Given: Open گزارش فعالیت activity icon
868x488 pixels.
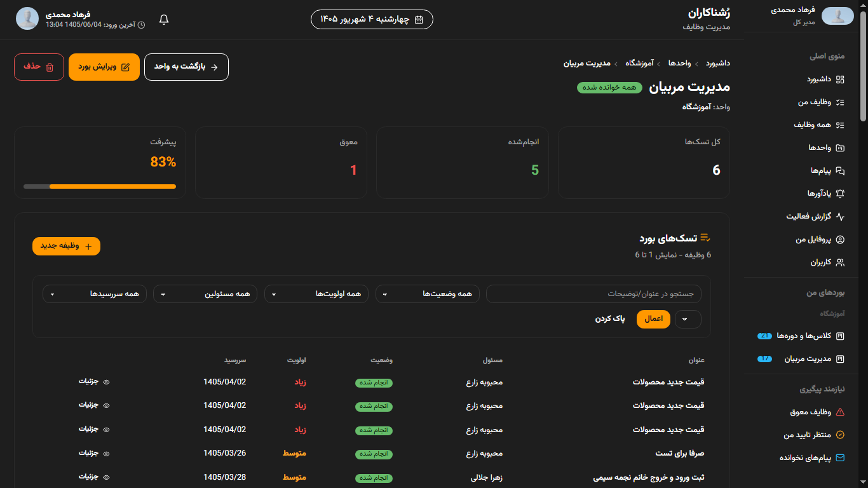Looking at the screenshot, I should 840,217.
